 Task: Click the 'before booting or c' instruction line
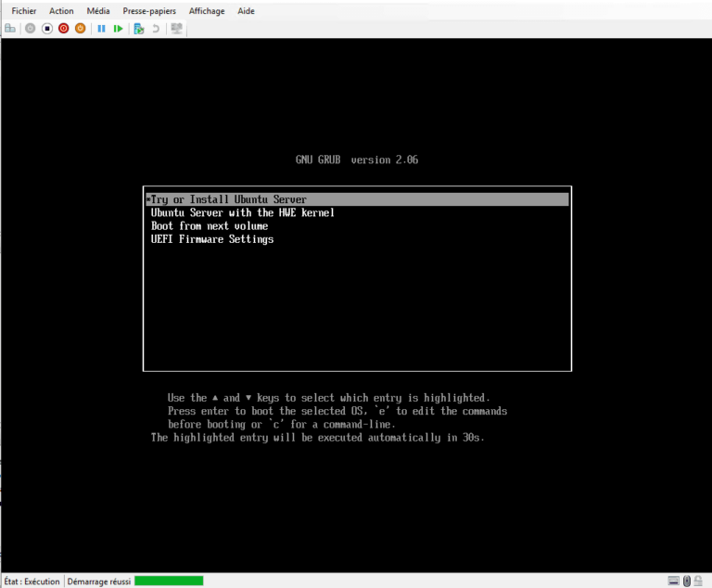[282, 425]
